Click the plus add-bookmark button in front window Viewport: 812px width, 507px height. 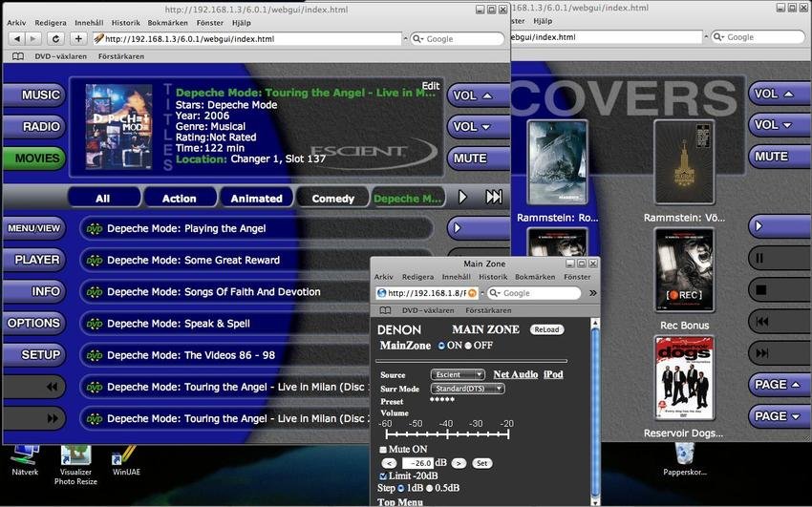pos(78,39)
